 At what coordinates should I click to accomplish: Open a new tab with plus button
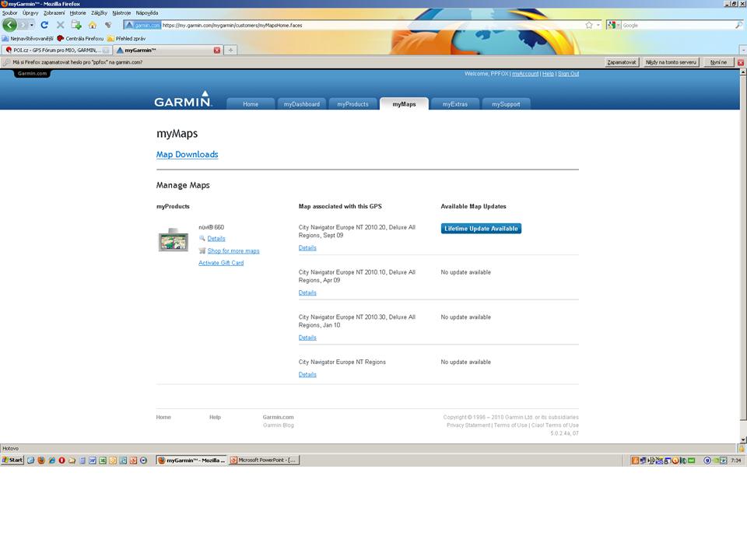230,50
